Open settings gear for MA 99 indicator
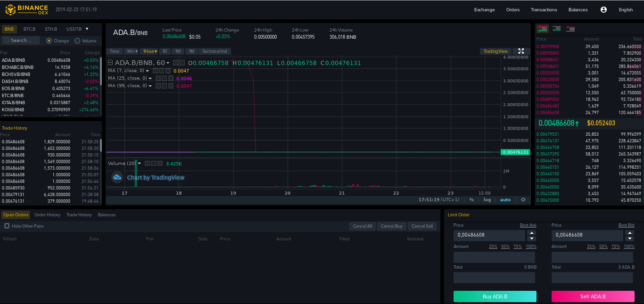This screenshot has width=644, height=304. point(164,86)
